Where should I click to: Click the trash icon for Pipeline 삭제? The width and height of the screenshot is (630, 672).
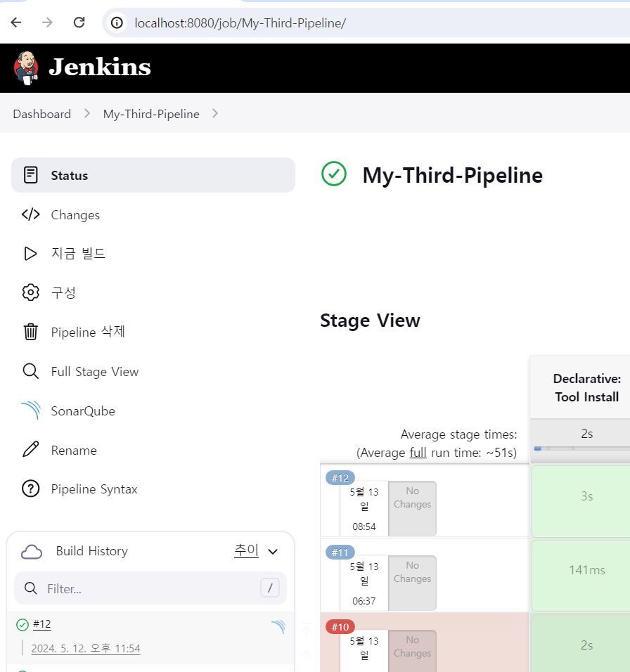30,332
